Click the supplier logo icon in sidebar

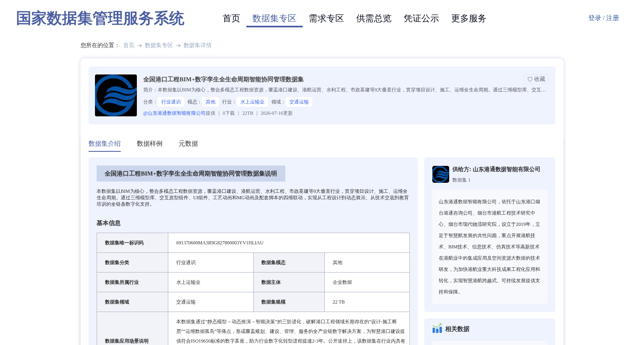coord(441,174)
